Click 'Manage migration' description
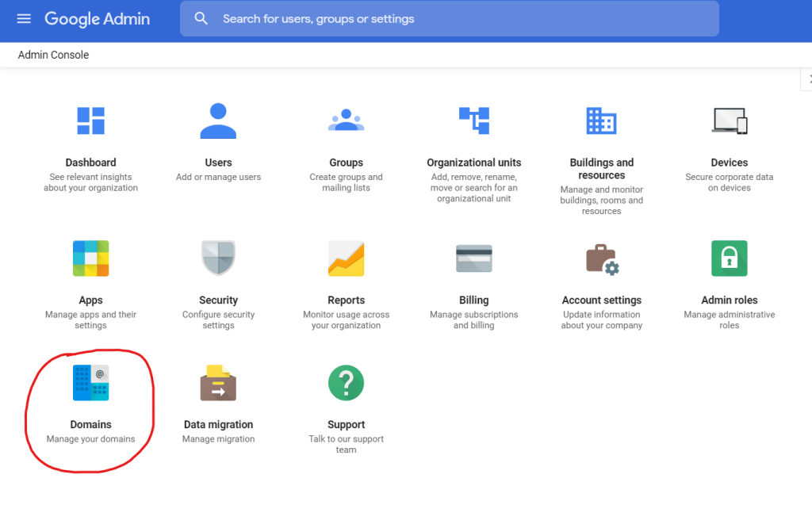This screenshot has height=509, width=812. tap(218, 439)
